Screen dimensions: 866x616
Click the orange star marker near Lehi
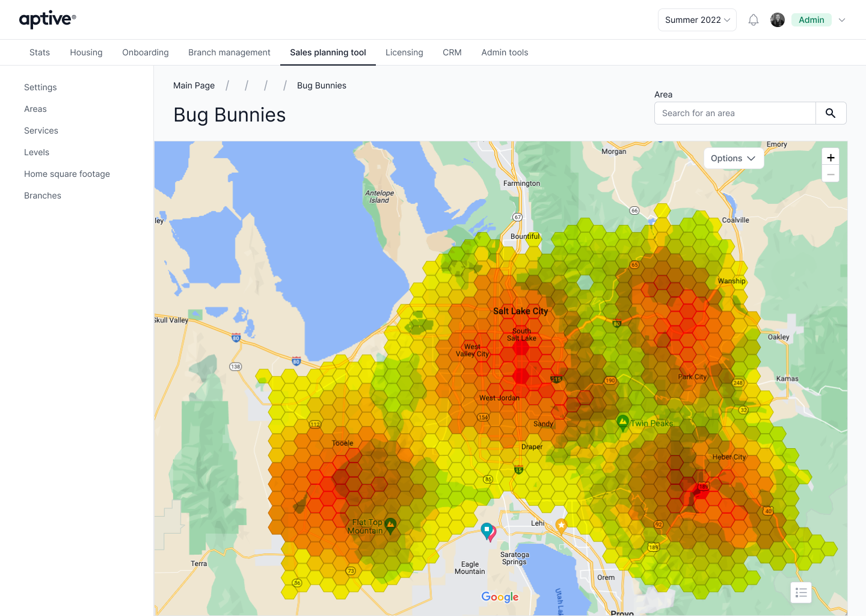561,526
